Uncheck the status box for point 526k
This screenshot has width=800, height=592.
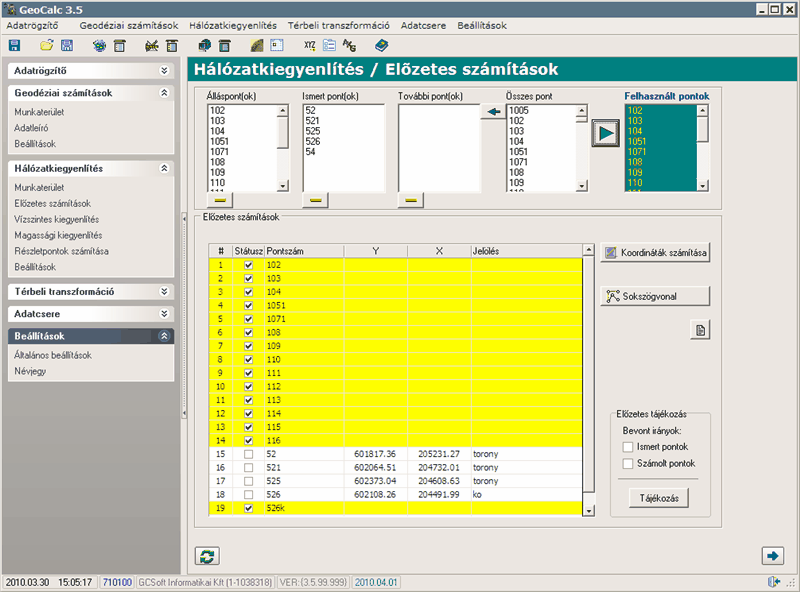coord(248,508)
